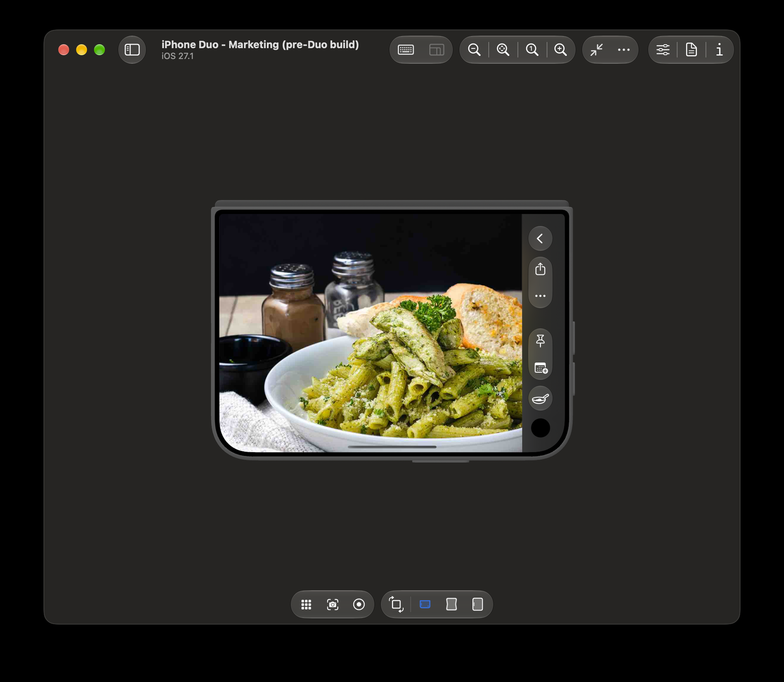Viewport: 784px width, 682px height.
Task: Zoom to fit the device
Action: 503,49
